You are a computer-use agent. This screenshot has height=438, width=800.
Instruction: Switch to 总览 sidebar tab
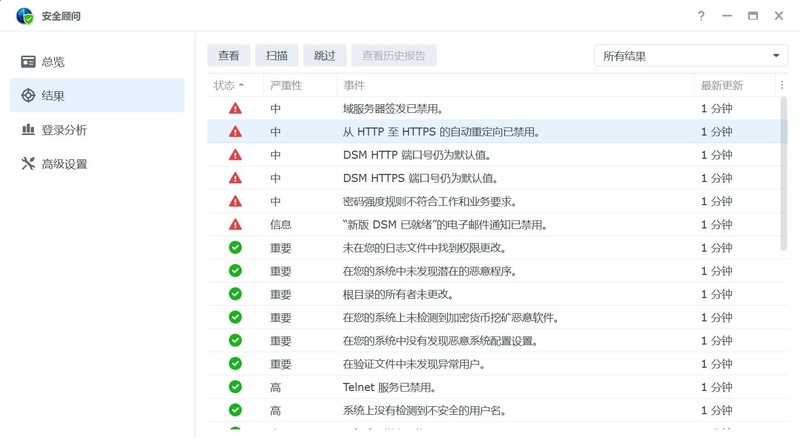[97, 62]
